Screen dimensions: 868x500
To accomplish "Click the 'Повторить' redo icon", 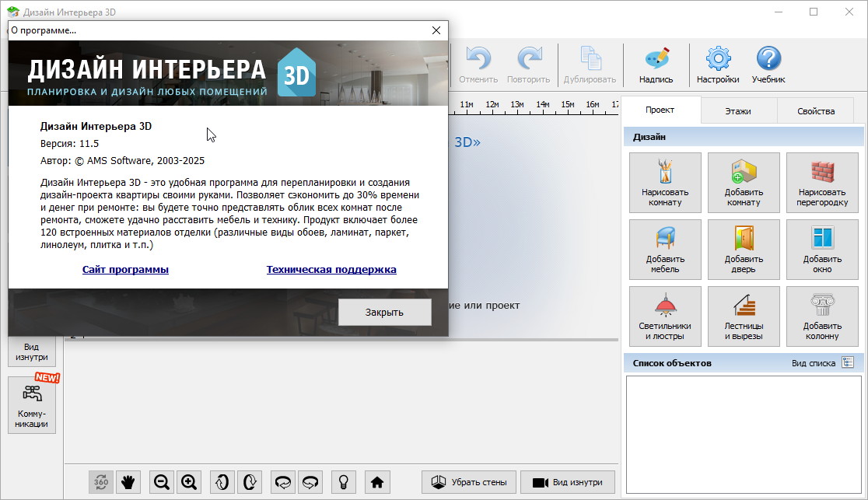I will point(529,65).
